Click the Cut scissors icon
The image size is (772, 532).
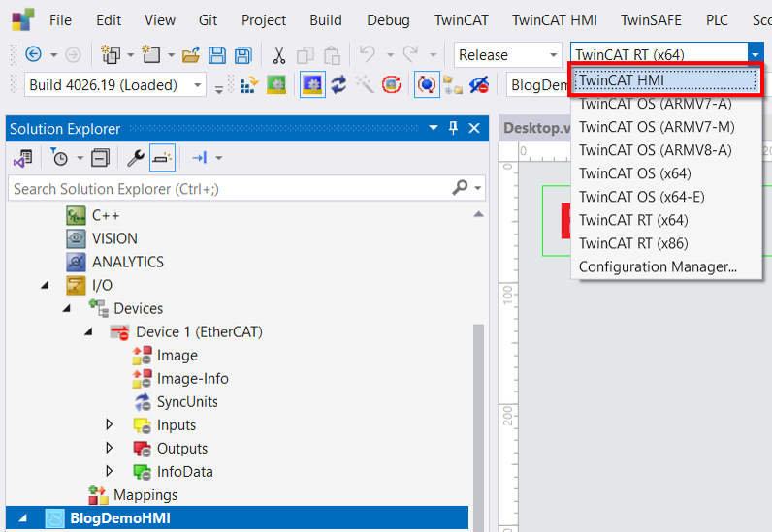click(279, 55)
